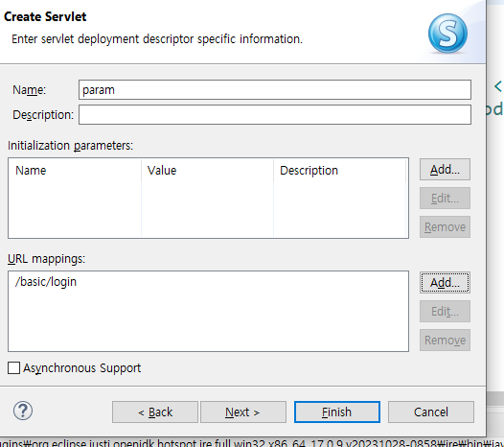
Task: Add a new initialization parameter
Action: tap(445, 169)
